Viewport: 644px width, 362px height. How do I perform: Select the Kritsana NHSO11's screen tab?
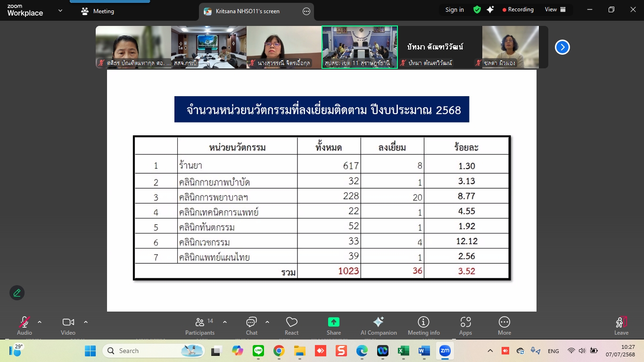click(x=248, y=11)
